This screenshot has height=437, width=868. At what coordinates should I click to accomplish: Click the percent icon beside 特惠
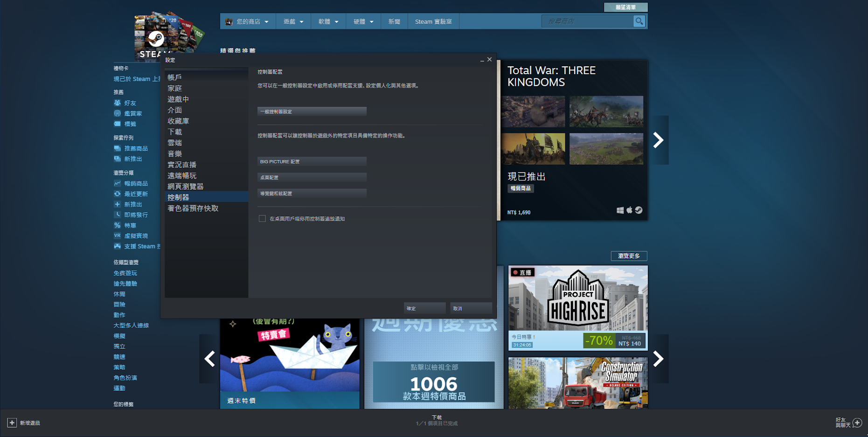tap(118, 225)
